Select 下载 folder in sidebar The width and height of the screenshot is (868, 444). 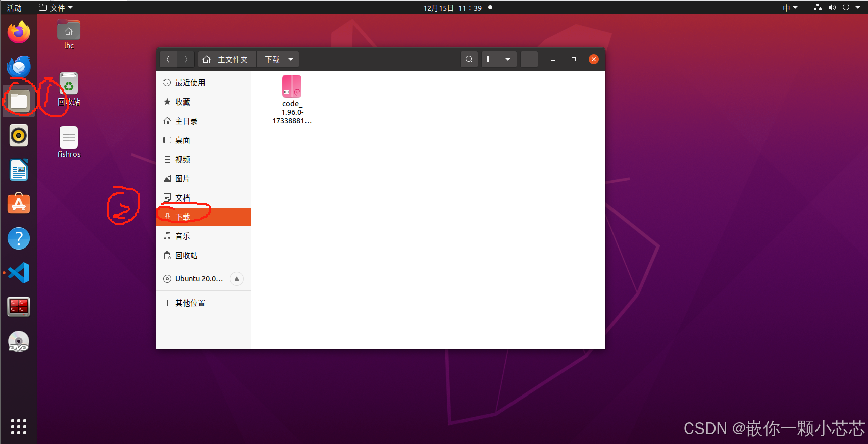tap(203, 217)
